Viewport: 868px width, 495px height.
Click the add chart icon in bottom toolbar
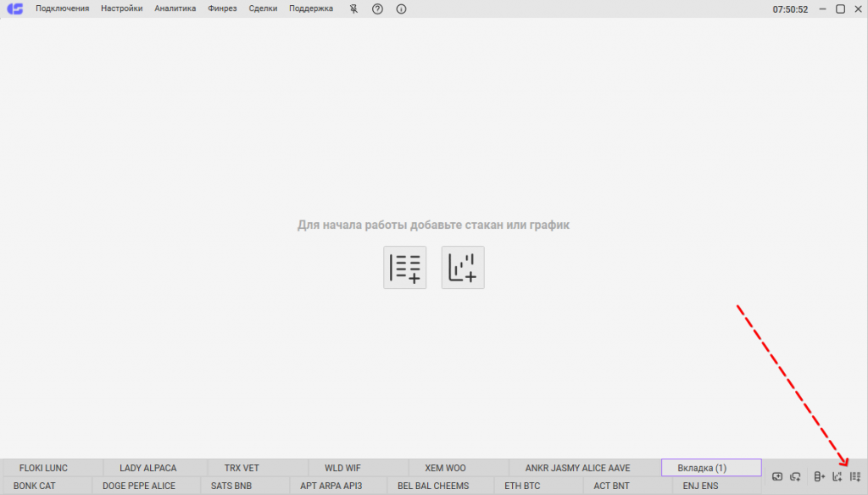(837, 476)
